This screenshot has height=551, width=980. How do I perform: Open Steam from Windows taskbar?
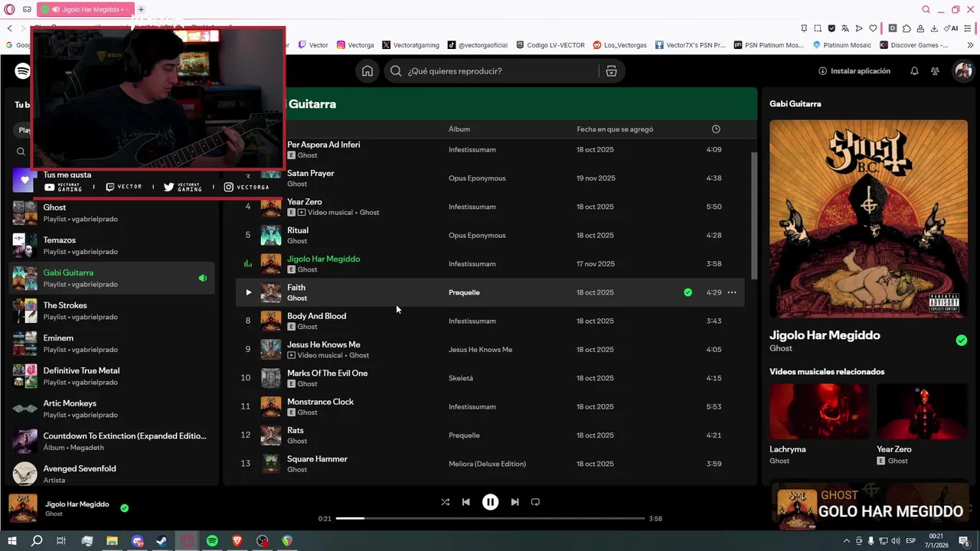click(162, 541)
